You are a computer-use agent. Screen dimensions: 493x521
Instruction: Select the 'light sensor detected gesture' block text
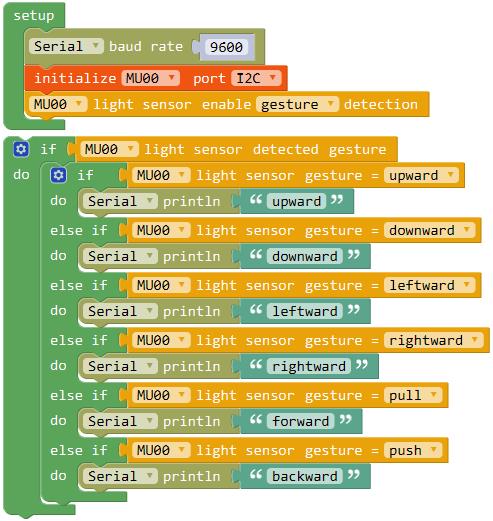265,149
